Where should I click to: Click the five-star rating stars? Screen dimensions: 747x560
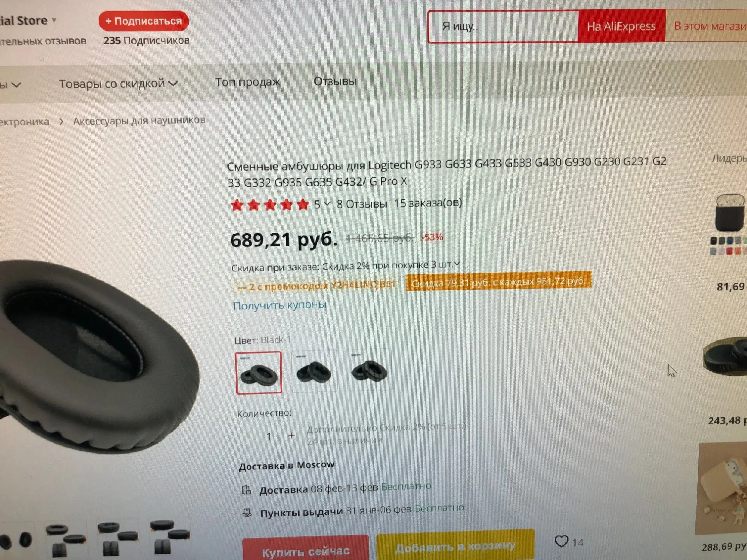pos(270,205)
